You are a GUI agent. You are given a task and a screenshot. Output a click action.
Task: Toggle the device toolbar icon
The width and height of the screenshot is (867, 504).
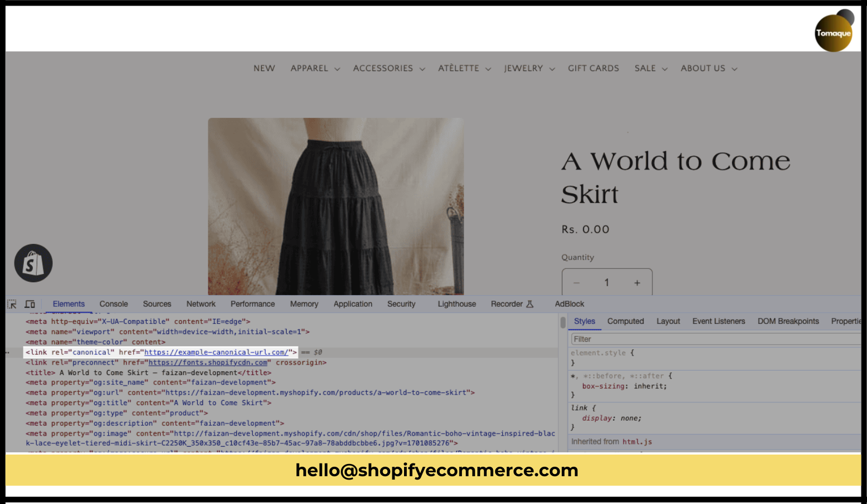click(30, 304)
